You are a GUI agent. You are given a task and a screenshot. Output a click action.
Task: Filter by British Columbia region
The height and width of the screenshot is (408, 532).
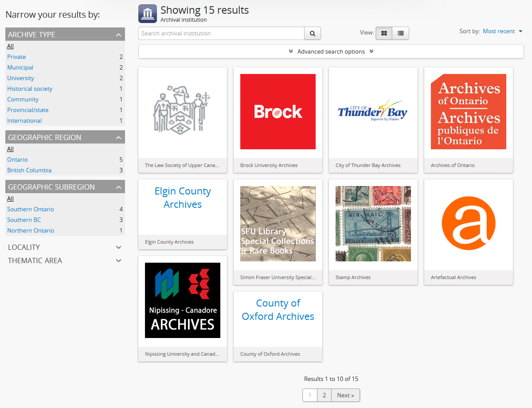point(29,170)
